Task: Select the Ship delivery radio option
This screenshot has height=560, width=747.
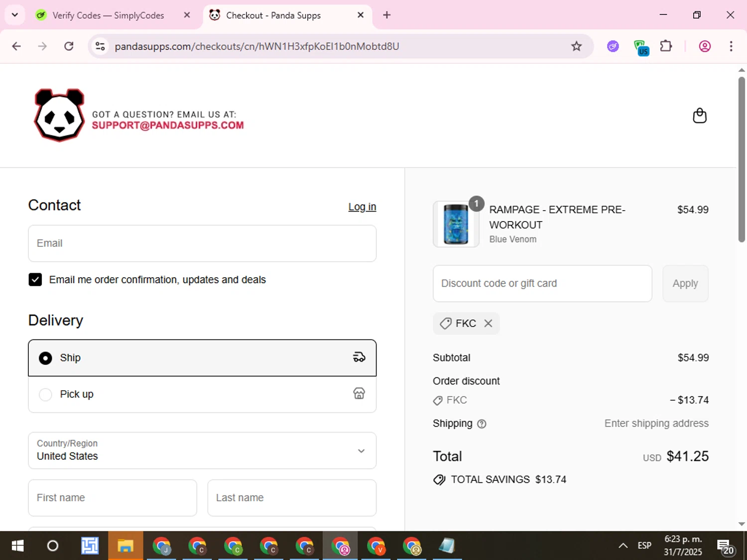Action: pos(45,358)
